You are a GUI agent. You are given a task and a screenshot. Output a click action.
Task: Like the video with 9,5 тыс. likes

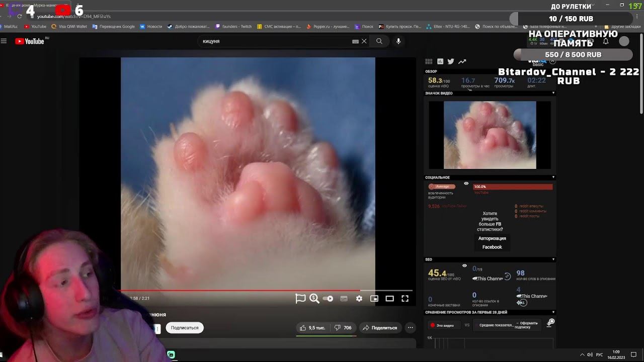(x=312, y=328)
